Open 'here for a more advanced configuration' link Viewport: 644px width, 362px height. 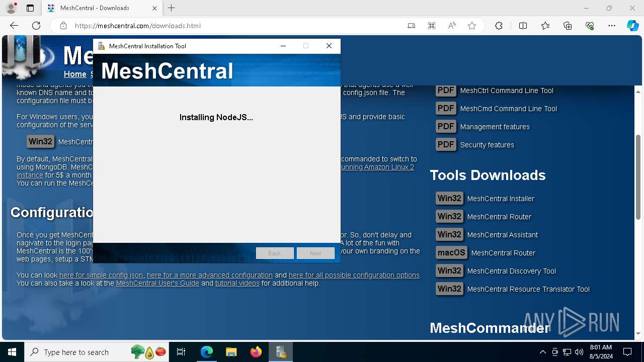(x=210, y=275)
